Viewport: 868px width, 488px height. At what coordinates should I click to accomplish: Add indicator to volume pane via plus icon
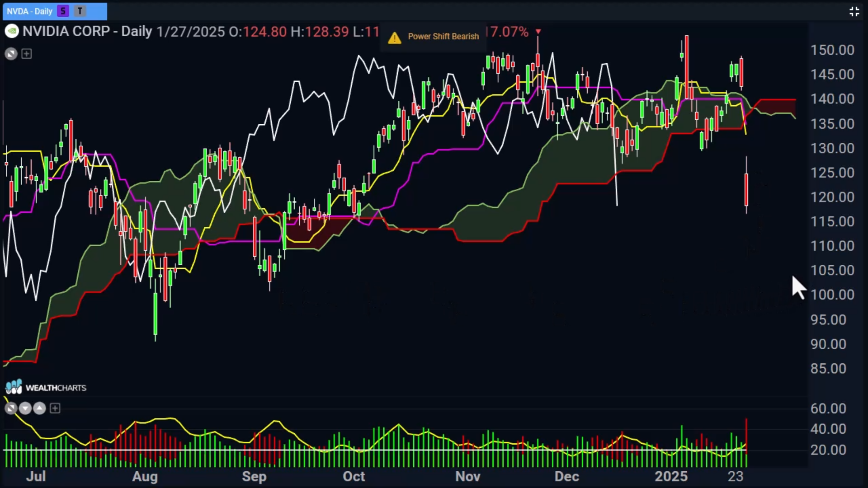(55, 408)
